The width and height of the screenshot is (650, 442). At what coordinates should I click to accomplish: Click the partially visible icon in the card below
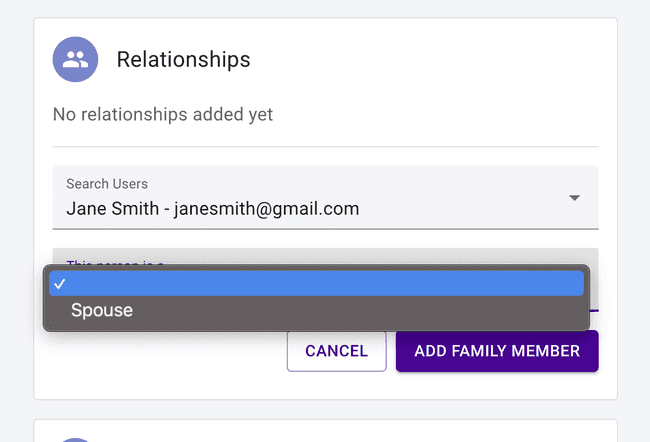(x=75, y=439)
